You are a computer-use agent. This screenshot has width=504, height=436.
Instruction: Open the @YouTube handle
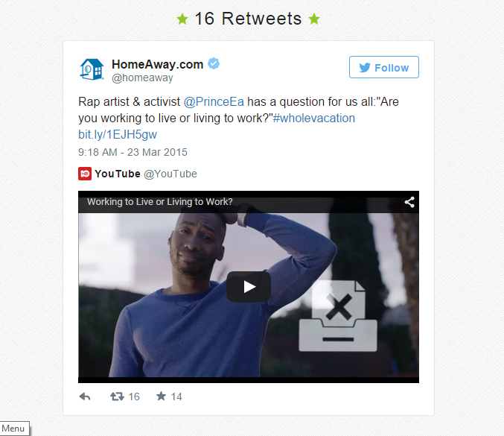pos(170,174)
